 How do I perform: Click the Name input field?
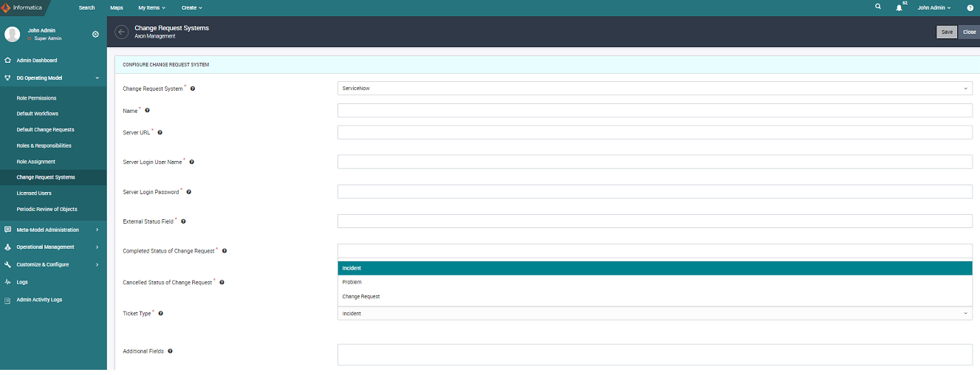(x=654, y=111)
